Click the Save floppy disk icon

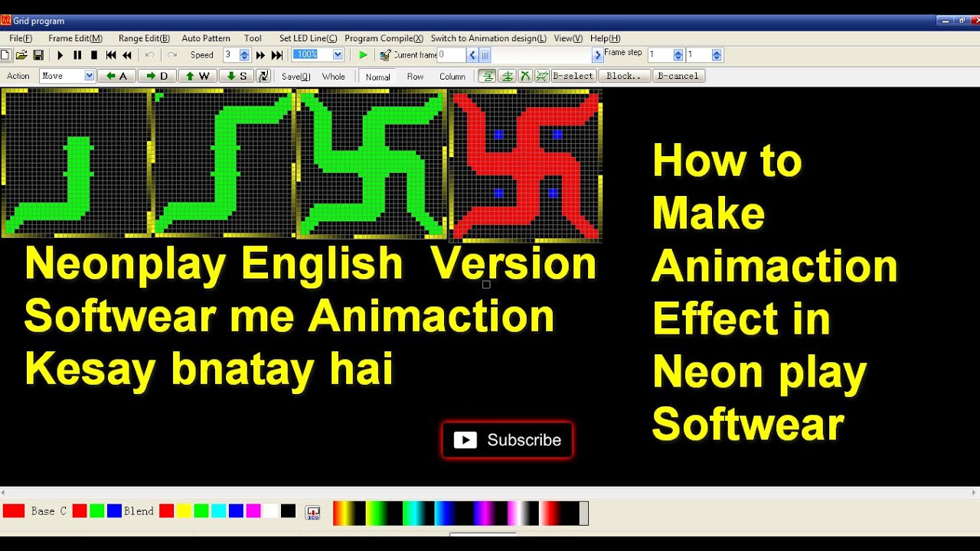coord(38,55)
